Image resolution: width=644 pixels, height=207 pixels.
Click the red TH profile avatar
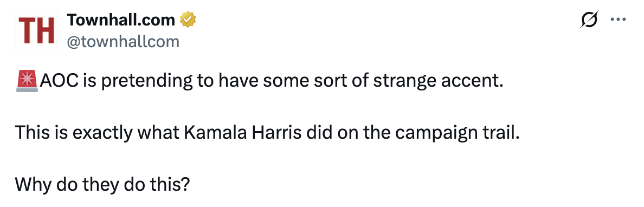36,30
